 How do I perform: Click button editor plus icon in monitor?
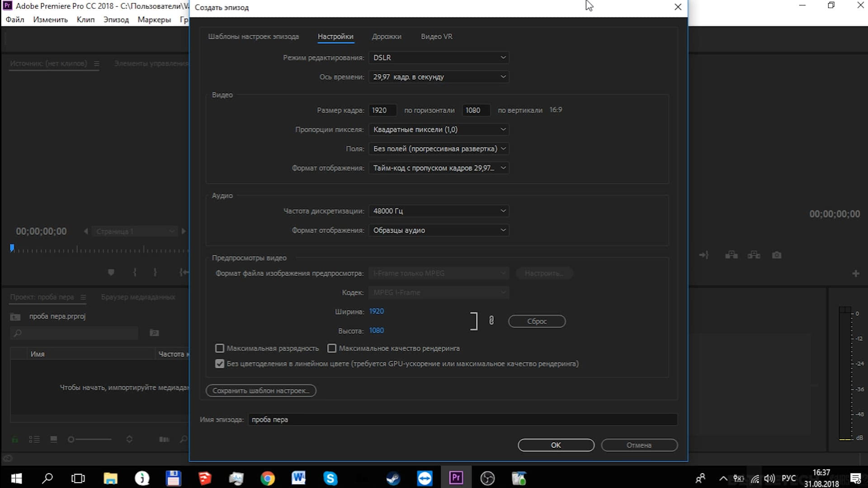(855, 274)
